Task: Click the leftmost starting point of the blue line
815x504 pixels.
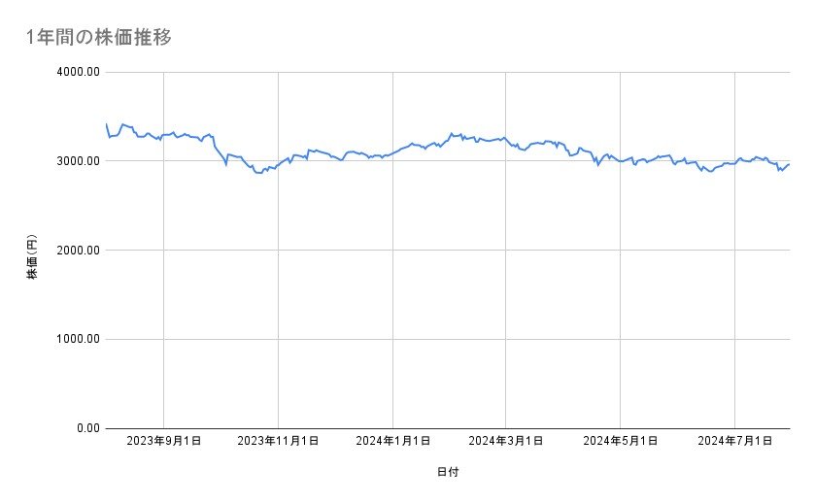Action: tap(106, 124)
